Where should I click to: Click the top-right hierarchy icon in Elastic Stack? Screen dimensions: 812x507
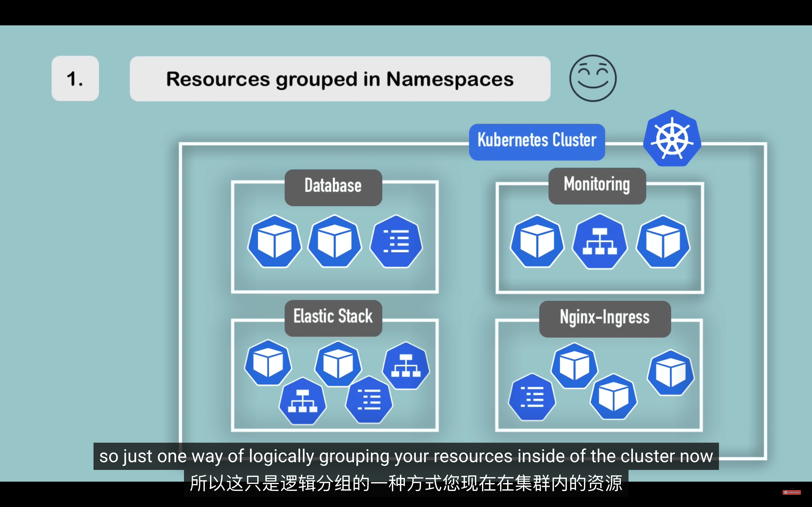click(x=406, y=365)
